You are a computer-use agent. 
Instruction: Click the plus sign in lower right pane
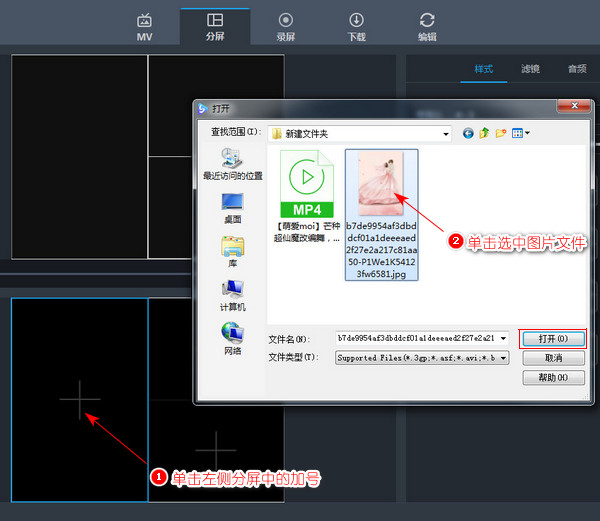tap(216, 450)
